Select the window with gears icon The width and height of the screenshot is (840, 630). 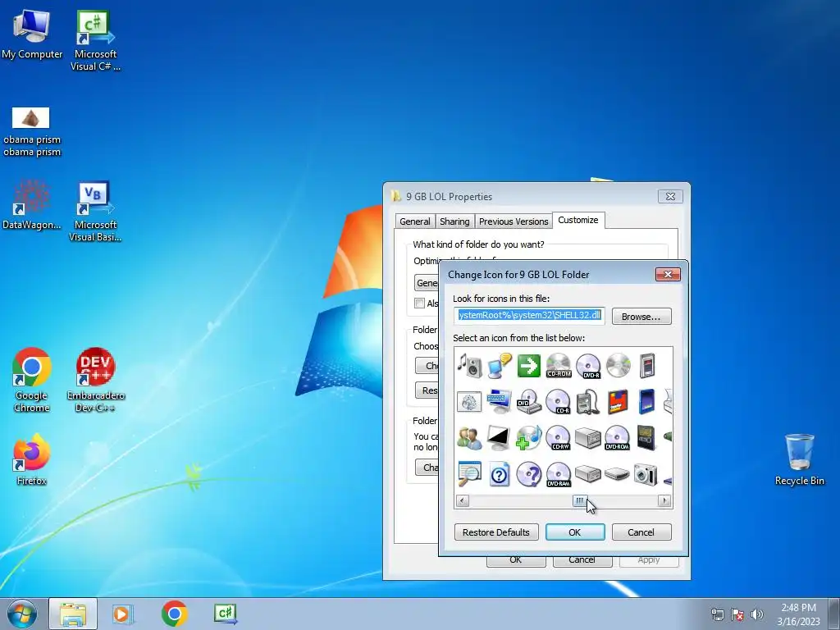470,402
